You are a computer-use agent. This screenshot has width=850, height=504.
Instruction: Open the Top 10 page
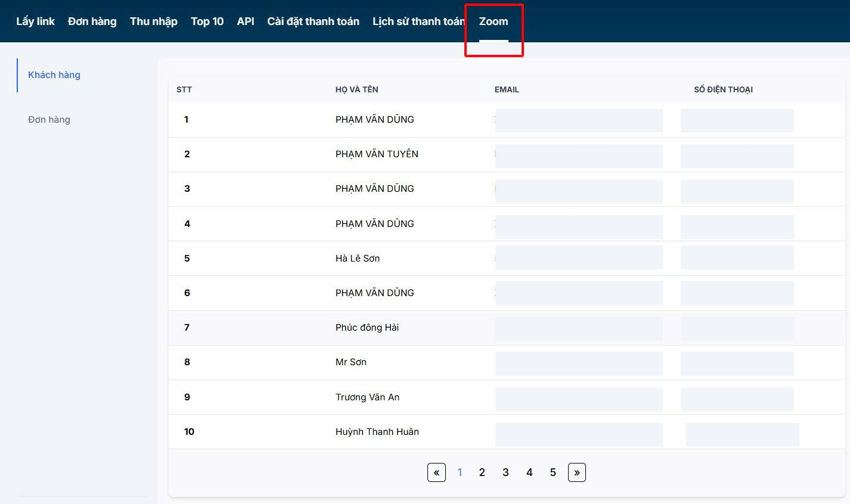[x=207, y=21]
